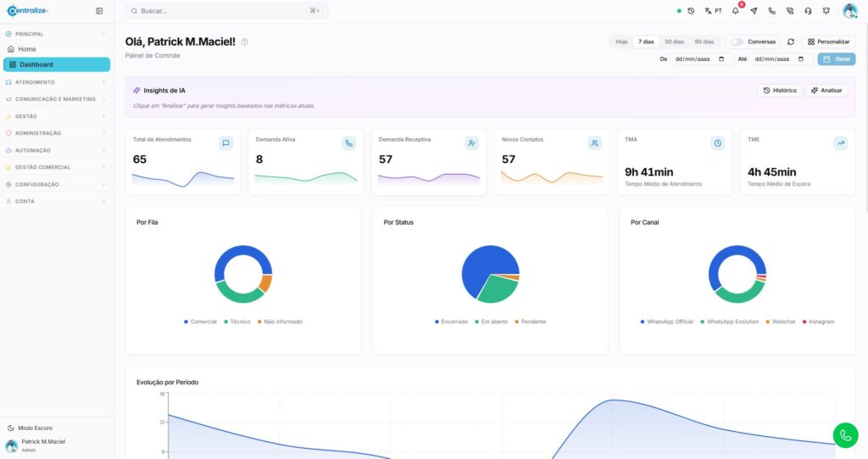Viewport: 868px width, 459px height.
Task: Expand the Gestão sidebar section
Action: [57, 116]
